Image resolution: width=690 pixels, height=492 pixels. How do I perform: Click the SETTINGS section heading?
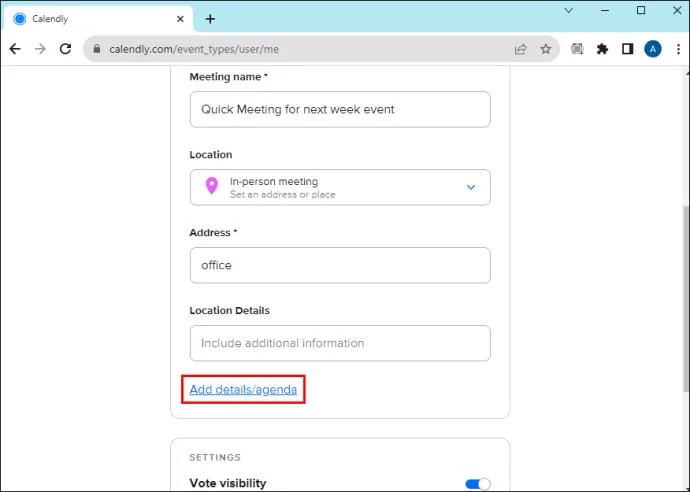tap(215, 458)
